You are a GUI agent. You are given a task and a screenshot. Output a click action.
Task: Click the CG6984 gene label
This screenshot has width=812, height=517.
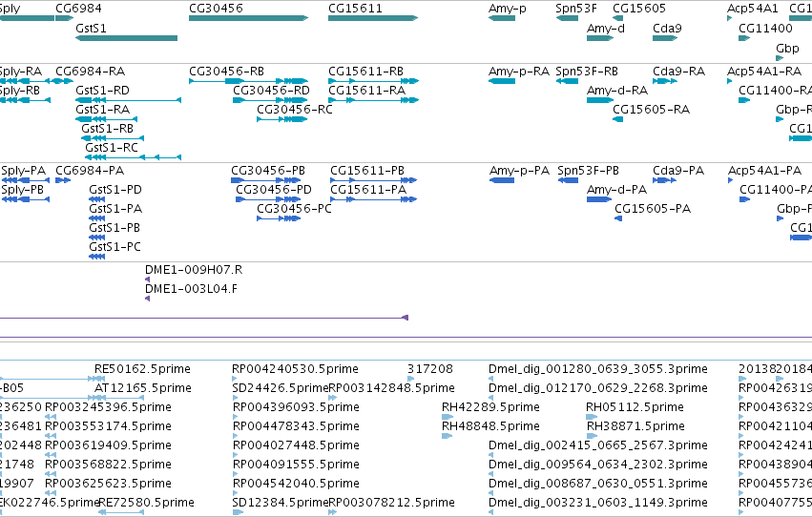(x=78, y=9)
